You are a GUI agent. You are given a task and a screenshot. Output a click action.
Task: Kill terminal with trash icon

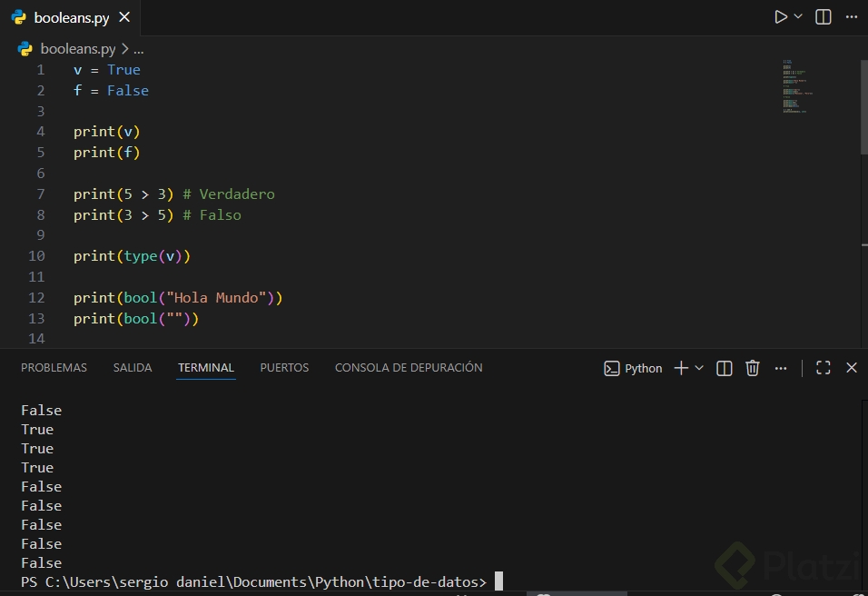[753, 368]
